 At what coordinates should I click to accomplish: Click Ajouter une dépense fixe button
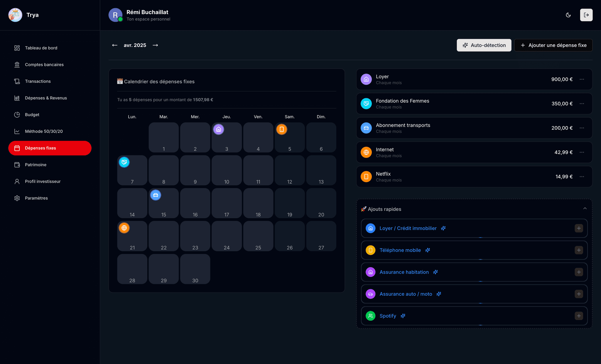coord(553,45)
